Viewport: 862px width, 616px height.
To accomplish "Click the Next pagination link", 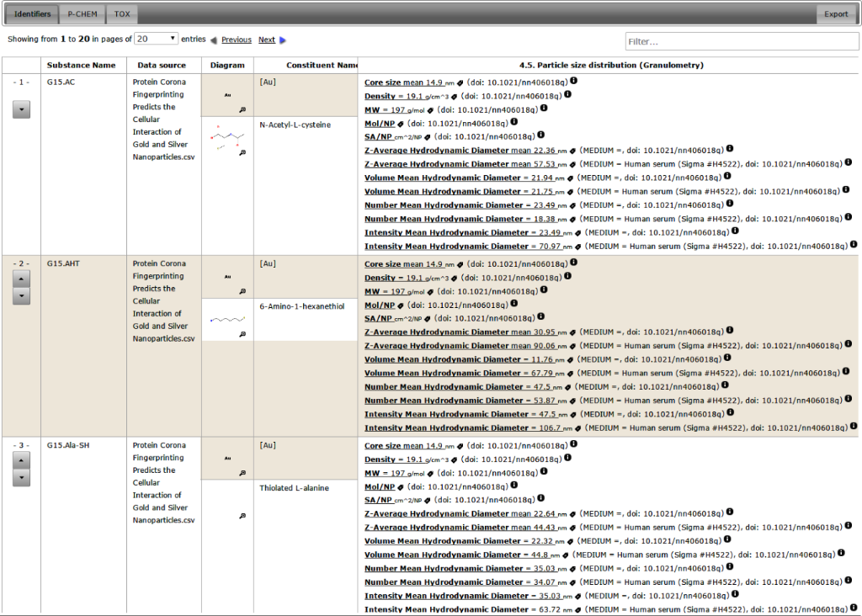I will tap(266, 40).
